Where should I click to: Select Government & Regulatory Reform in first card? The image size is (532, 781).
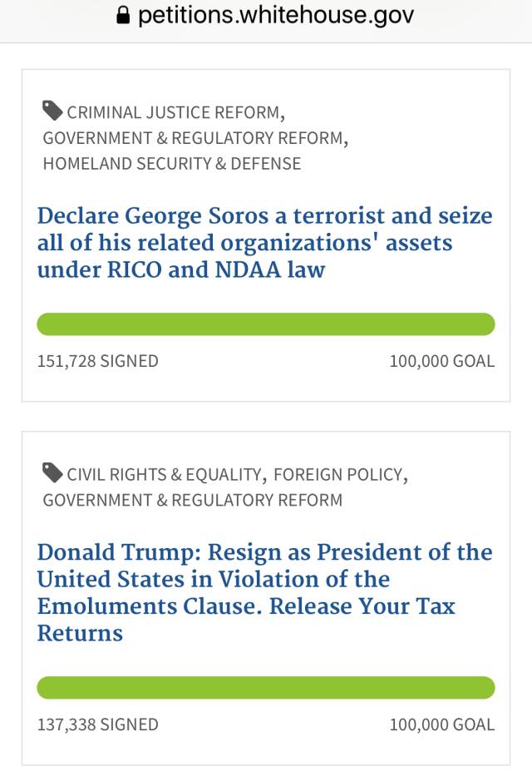click(193, 138)
